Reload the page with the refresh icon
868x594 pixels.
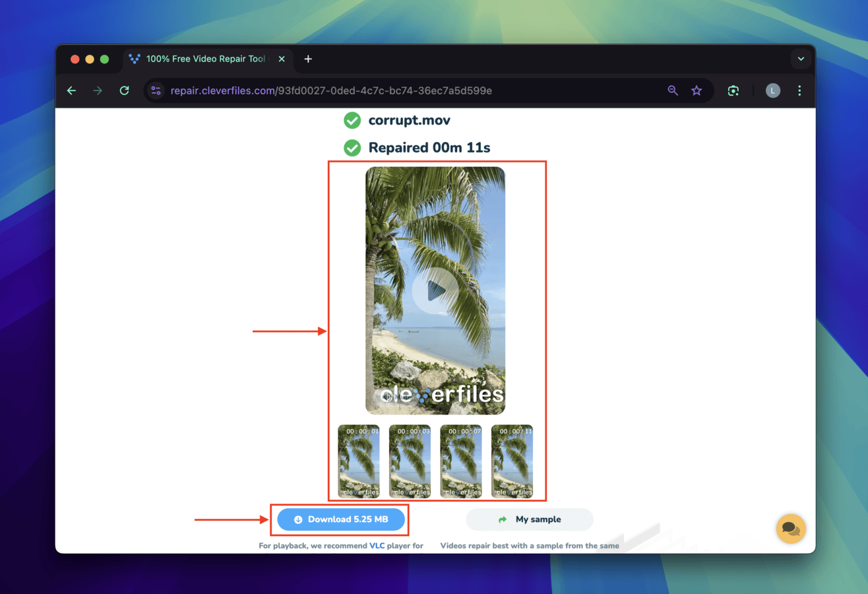coord(124,91)
